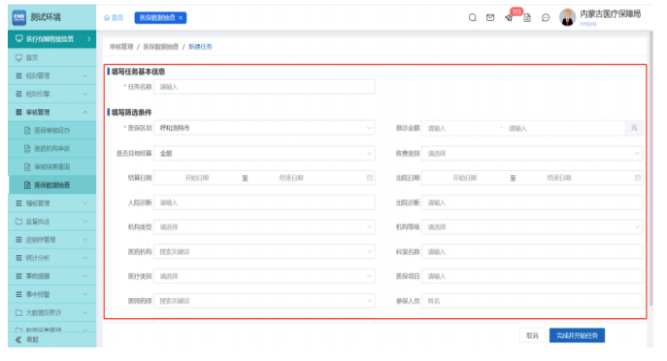Image resolution: width=667 pixels, height=361 pixels.
Task: Open the 机构类型 select dropdown
Action: click(264, 227)
